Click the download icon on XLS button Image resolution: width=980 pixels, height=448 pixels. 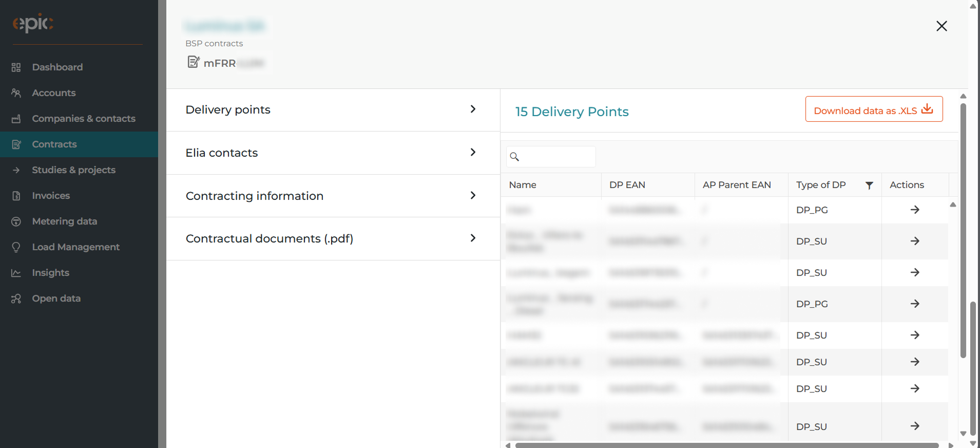pos(927,109)
